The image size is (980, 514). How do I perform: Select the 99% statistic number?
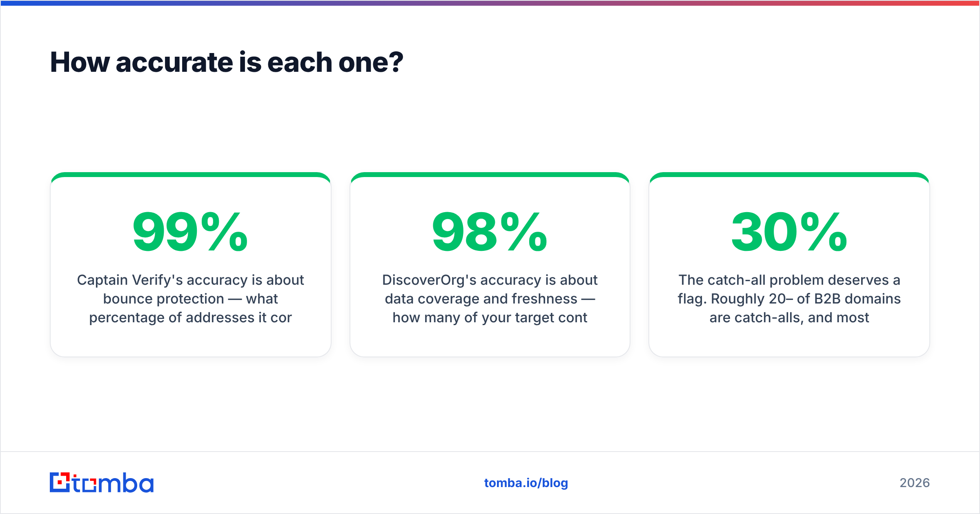click(190, 232)
